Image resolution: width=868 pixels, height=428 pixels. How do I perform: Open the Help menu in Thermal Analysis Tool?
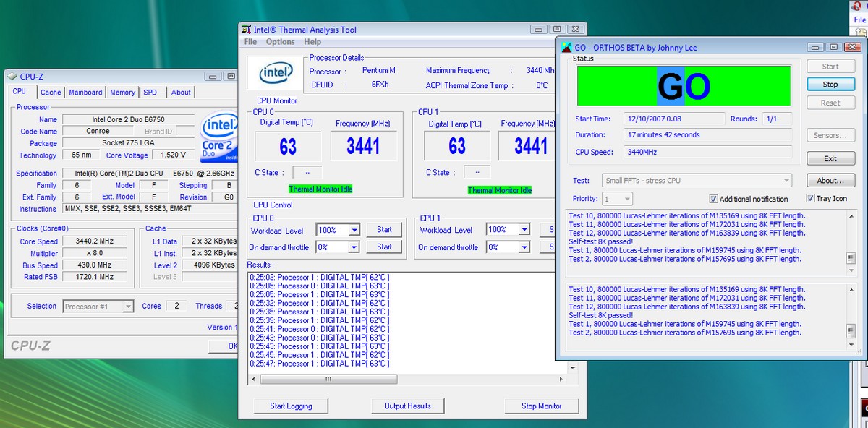pyautogui.click(x=312, y=42)
